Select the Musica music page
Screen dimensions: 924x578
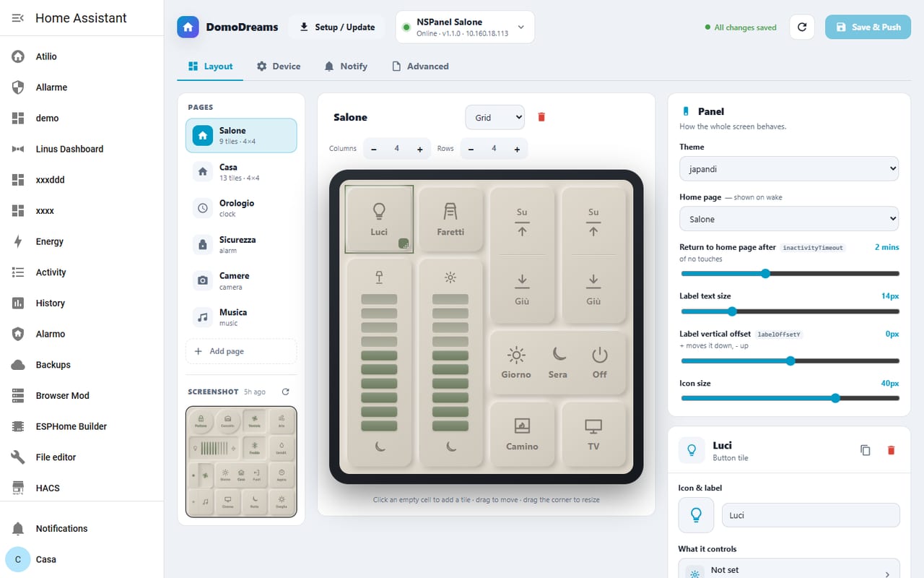click(241, 317)
